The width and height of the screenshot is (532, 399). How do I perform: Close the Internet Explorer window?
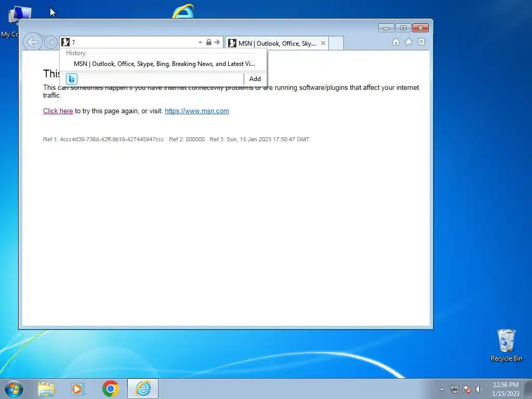coord(420,28)
